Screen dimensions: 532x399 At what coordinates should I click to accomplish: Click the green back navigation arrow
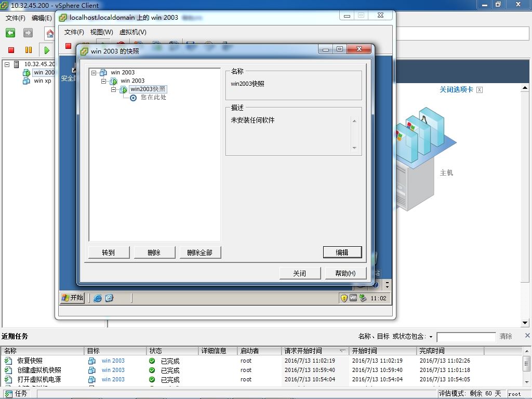pyautogui.click(x=10, y=33)
